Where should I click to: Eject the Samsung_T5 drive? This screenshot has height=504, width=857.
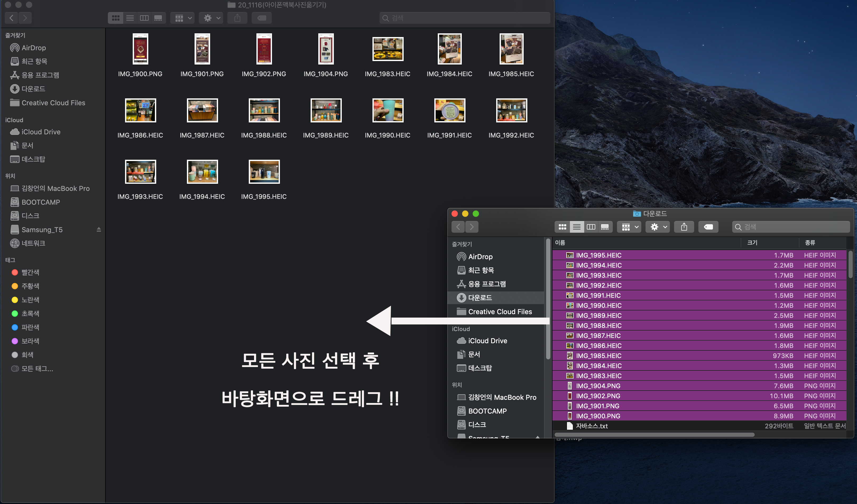(99, 230)
